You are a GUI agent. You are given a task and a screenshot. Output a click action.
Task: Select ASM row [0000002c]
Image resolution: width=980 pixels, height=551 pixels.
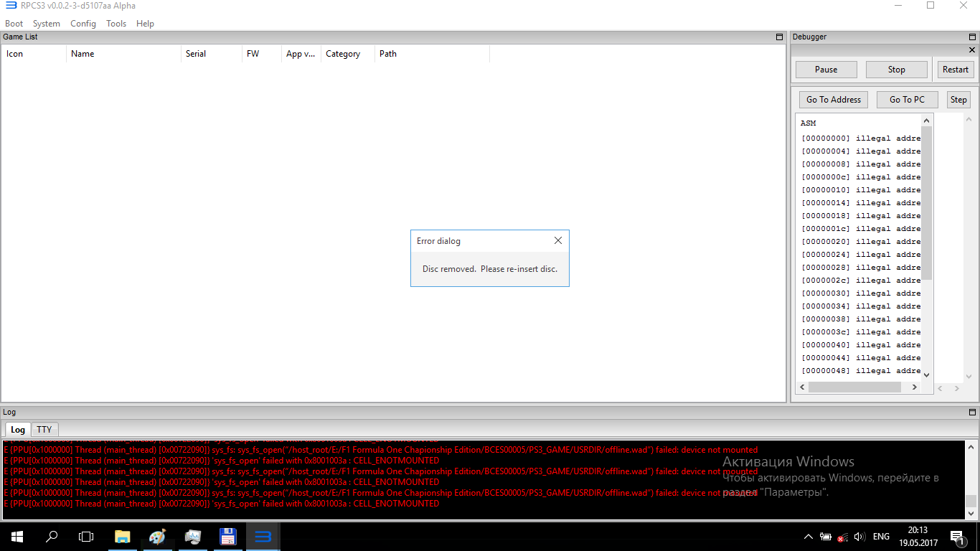(860, 281)
